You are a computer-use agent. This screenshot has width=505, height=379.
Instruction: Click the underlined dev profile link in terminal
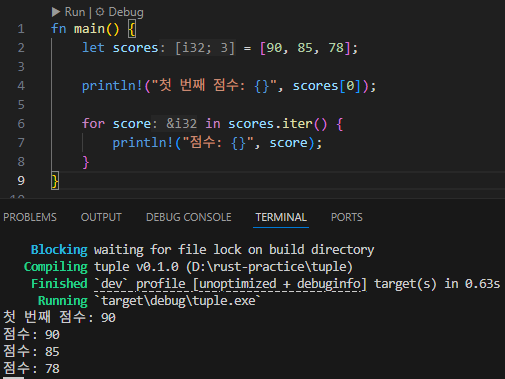point(230,284)
